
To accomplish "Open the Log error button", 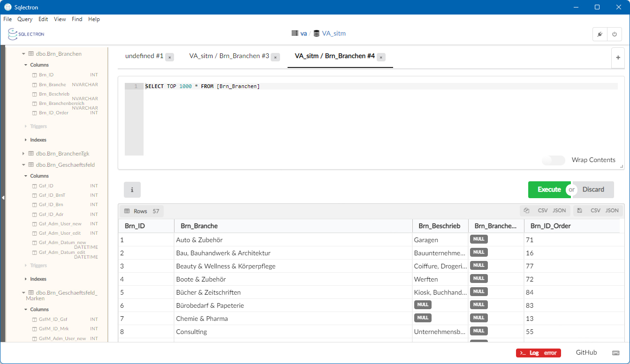I will click(x=538, y=353).
